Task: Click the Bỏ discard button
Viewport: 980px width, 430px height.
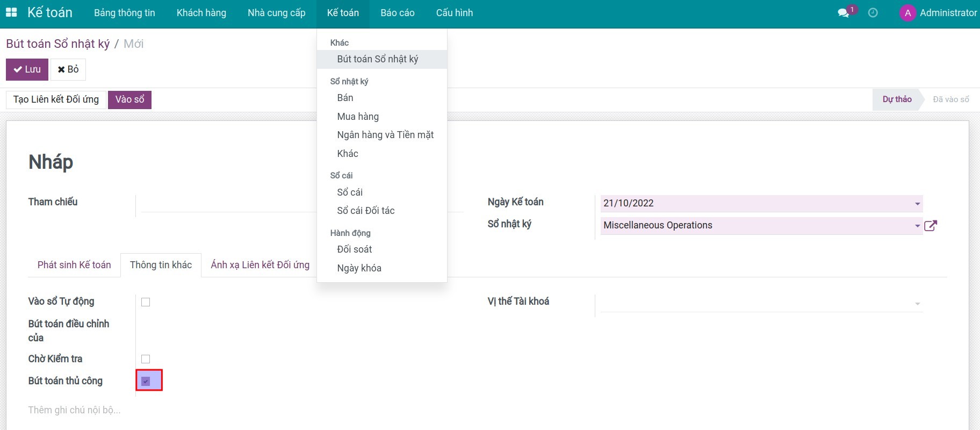Action: 68,69
